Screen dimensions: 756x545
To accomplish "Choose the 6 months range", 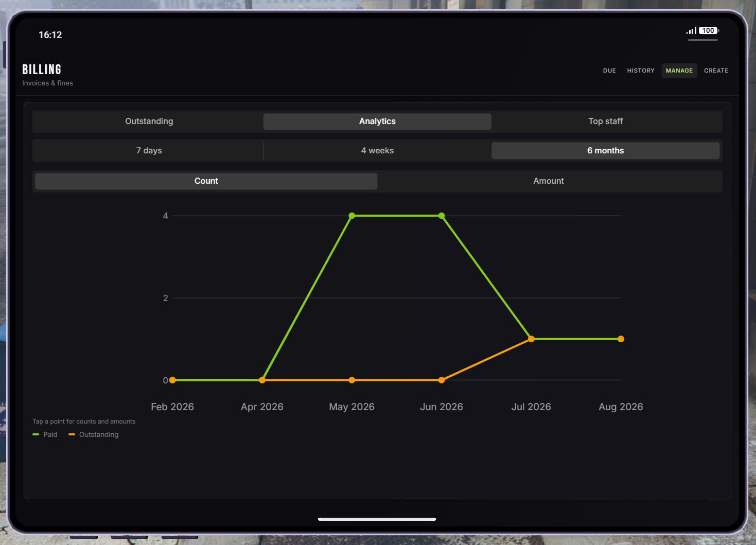I will (x=606, y=151).
